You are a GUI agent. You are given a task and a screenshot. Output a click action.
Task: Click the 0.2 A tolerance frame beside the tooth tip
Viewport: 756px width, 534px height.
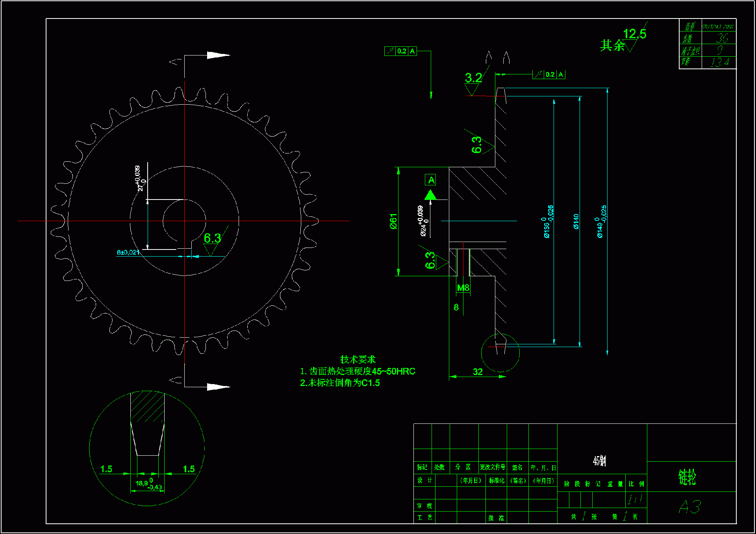coord(549,74)
